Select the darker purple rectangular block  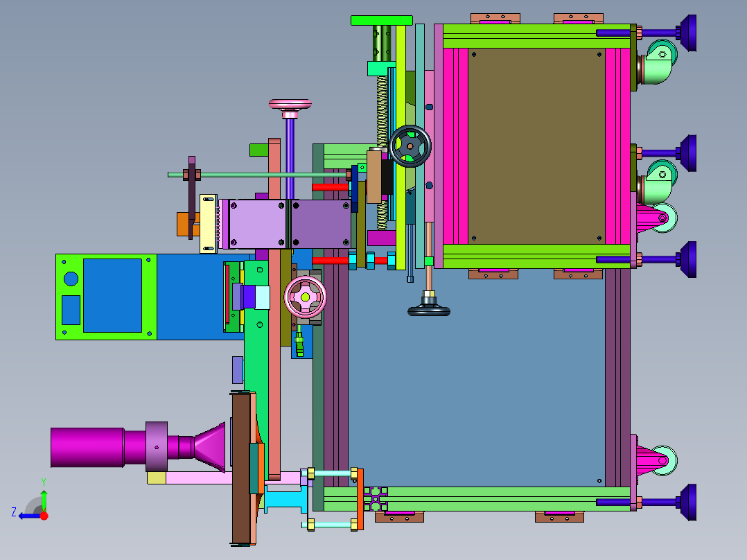[321, 224]
